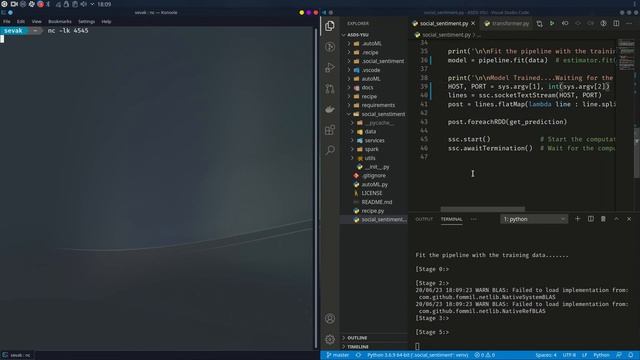Open notifications bell in status bar
Viewport: 640px width, 360px height.
tap(631, 355)
